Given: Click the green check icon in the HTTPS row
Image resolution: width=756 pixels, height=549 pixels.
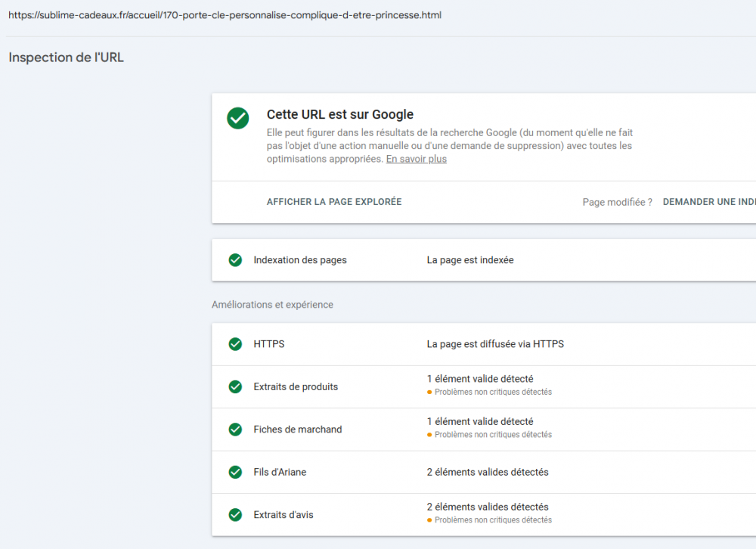Looking at the screenshot, I should pyautogui.click(x=235, y=344).
